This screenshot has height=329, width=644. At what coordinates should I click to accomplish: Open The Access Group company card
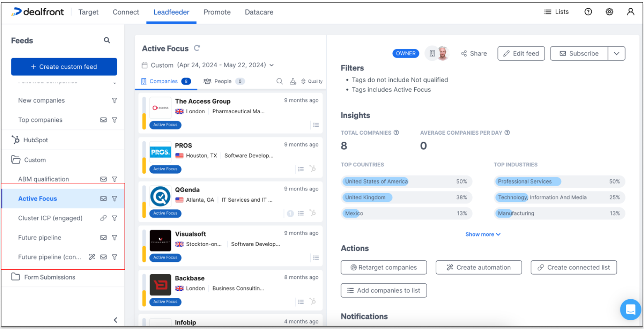point(231,113)
